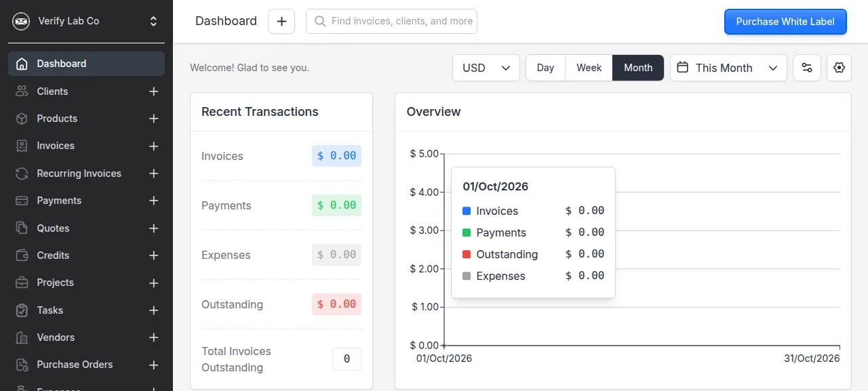The image size is (868, 391).
Task: Go to Products in sidebar
Action: tap(57, 119)
